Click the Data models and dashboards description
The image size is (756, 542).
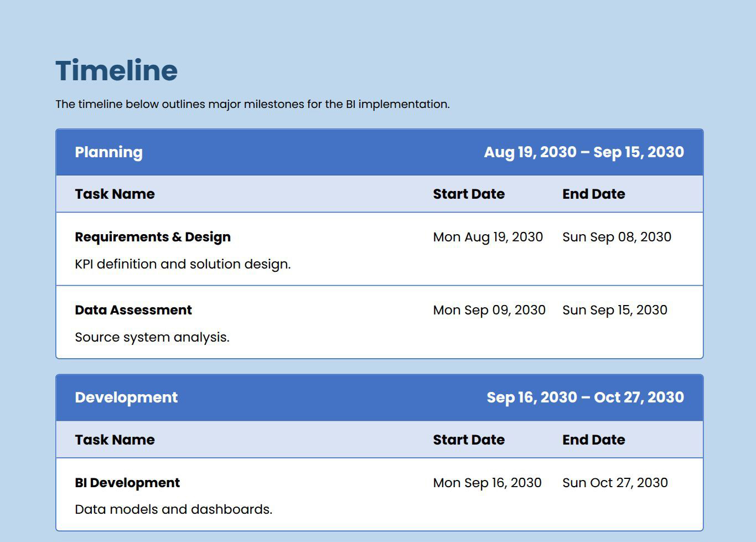point(173,509)
